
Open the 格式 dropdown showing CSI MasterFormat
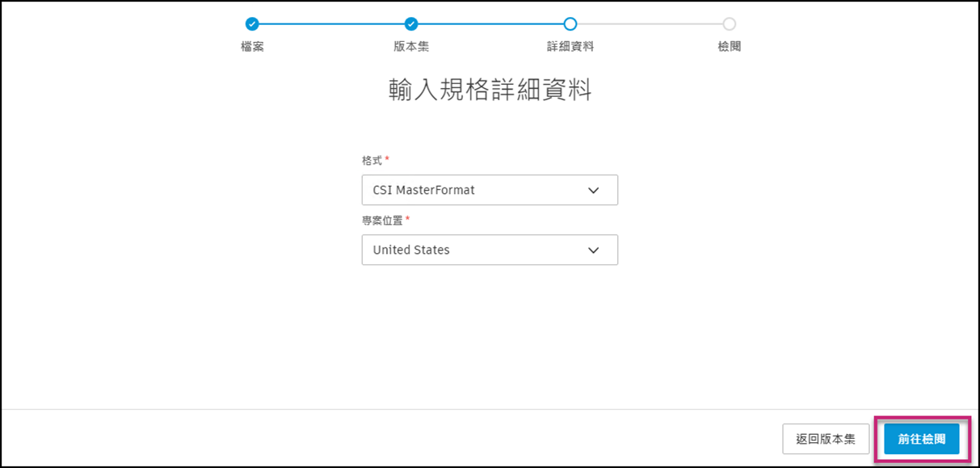pyautogui.click(x=490, y=190)
